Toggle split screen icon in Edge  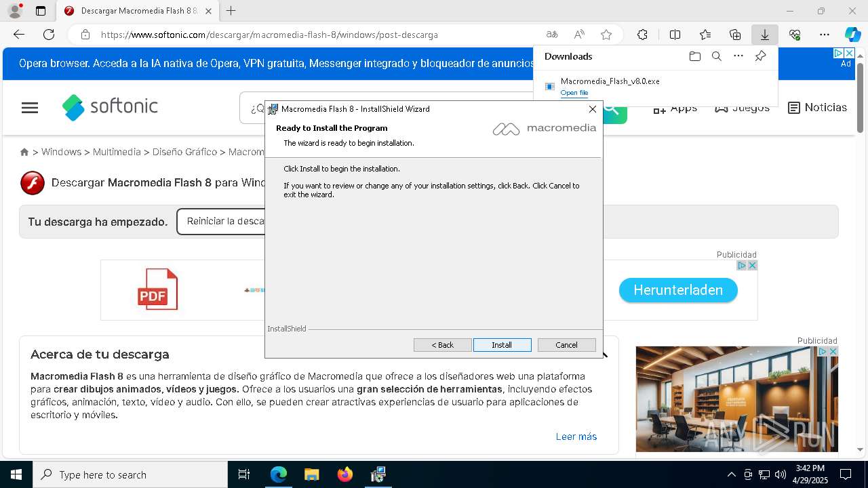click(x=675, y=35)
